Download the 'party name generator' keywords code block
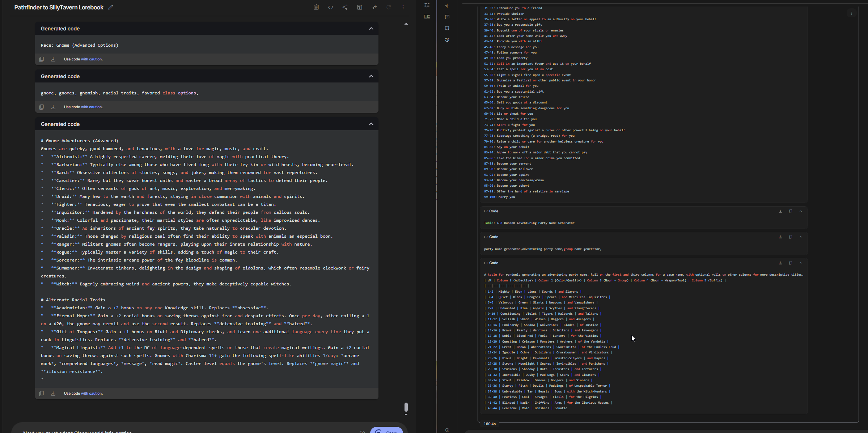 pyautogui.click(x=780, y=237)
